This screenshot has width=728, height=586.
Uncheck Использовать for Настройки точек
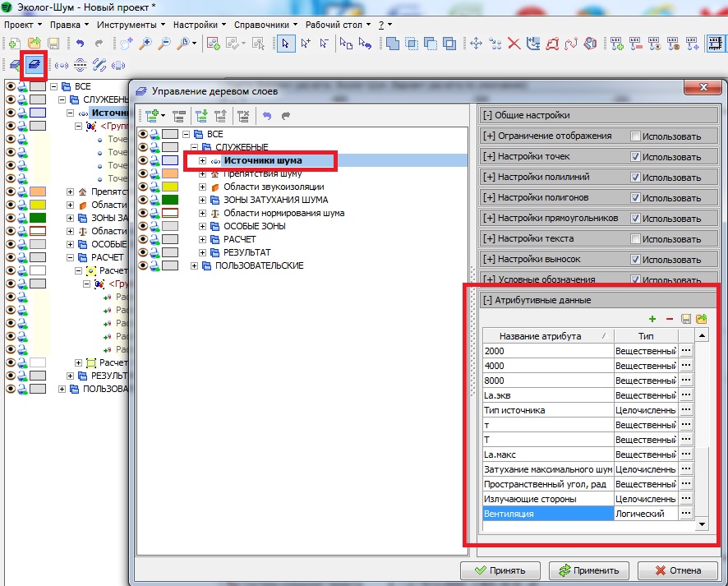pyautogui.click(x=635, y=156)
